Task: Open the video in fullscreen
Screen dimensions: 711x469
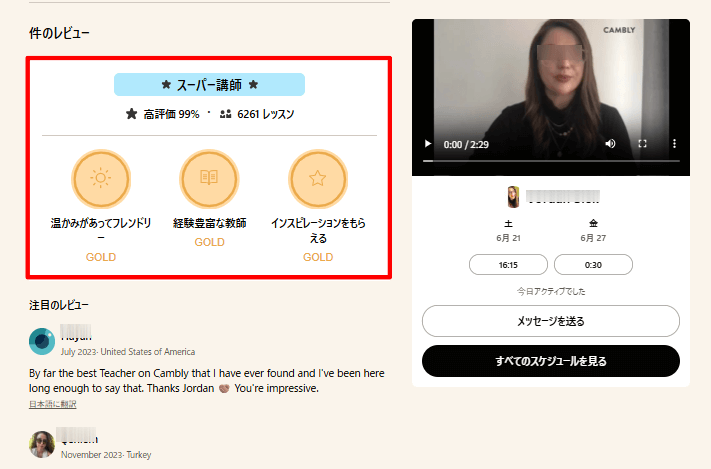Action: pos(643,144)
